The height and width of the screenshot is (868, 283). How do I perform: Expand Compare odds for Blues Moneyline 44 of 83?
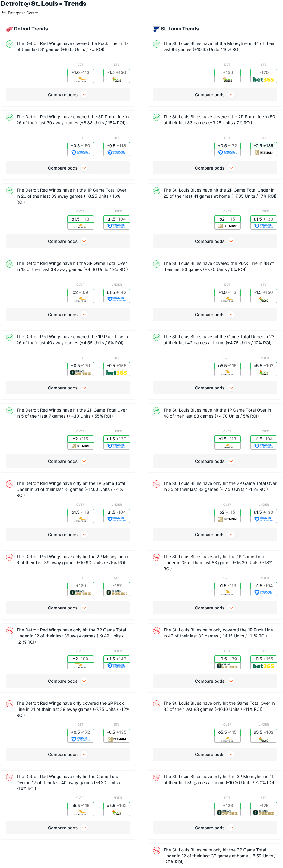[x=215, y=95]
